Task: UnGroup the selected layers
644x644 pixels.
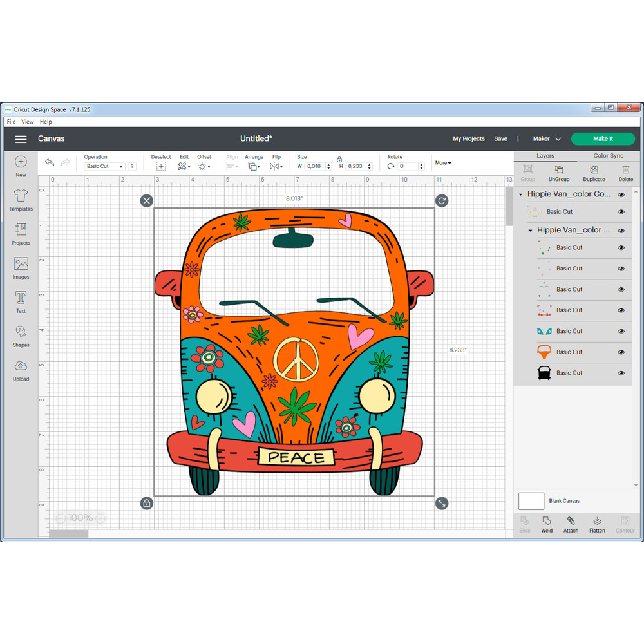Action: coord(558,173)
